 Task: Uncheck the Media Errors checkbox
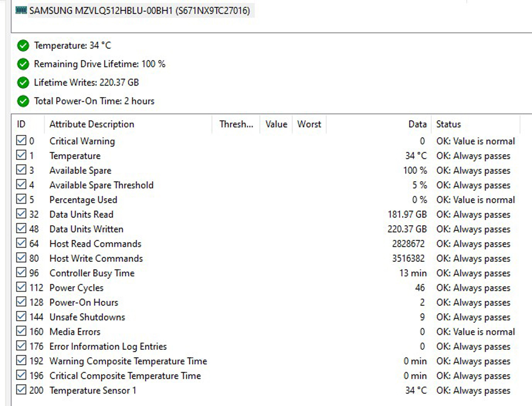21,331
